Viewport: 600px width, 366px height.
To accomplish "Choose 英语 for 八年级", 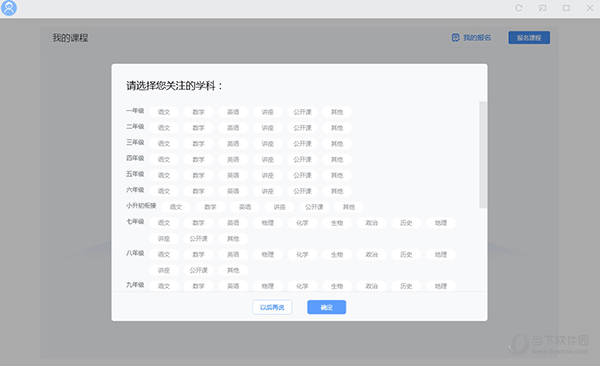I will coord(233,255).
